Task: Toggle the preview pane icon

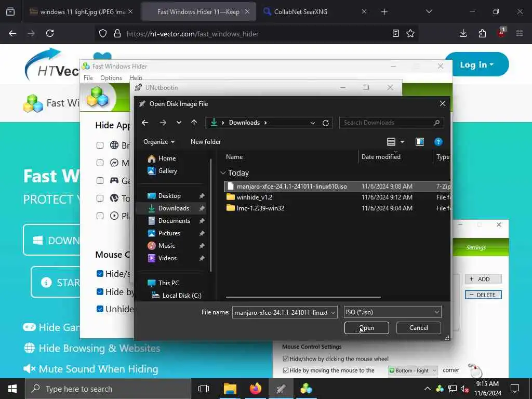Action: [x=420, y=142]
